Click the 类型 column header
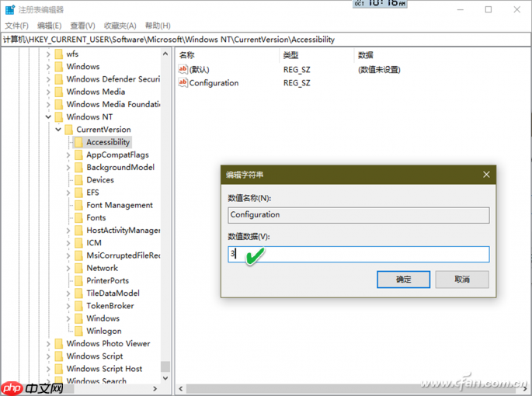Viewport: 532px width, 396px height. pos(290,55)
